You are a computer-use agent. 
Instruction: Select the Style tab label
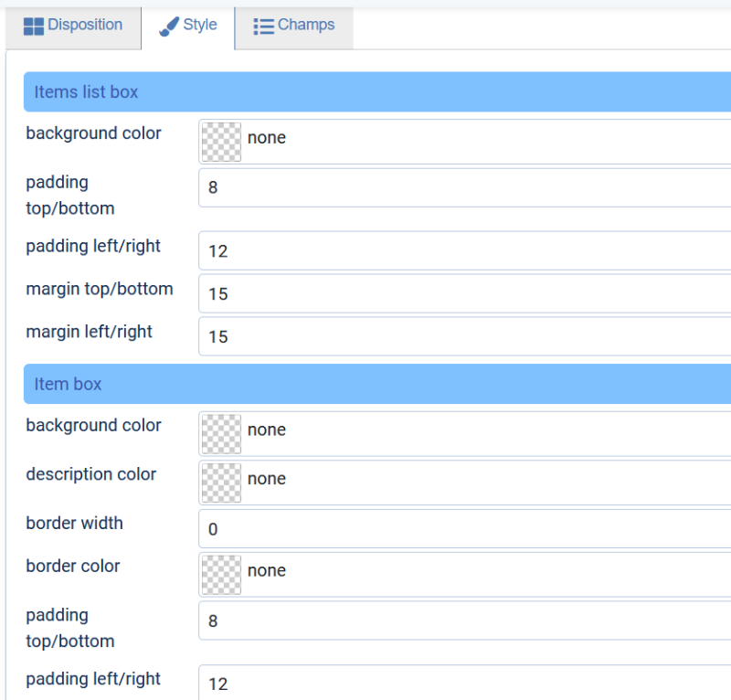point(200,25)
